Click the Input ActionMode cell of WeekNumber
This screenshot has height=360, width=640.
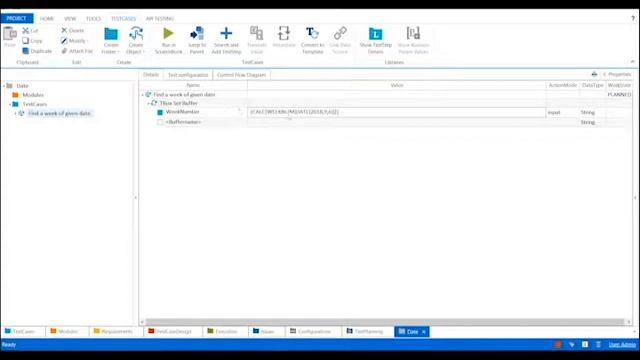563,112
